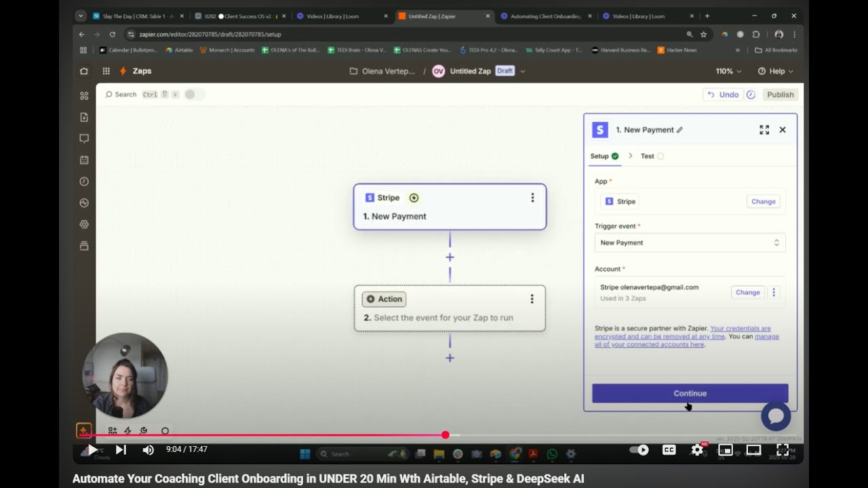
Task: Toggle the switch next to Search
Action: click(194, 95)
